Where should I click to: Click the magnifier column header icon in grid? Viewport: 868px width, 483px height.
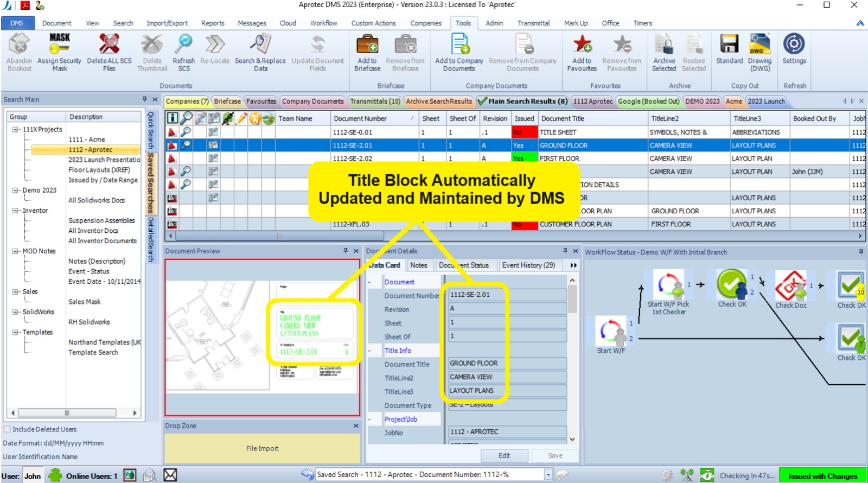click(186, 118)
